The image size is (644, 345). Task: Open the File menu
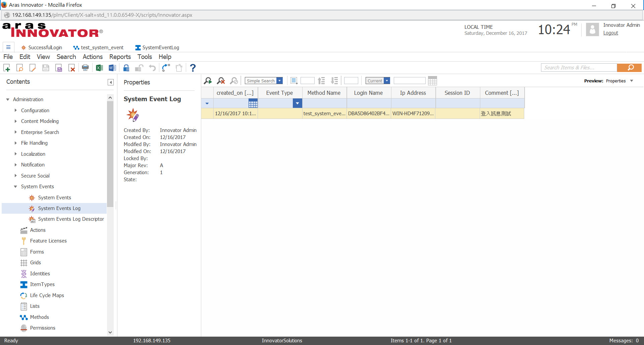(x=8, y=57)
